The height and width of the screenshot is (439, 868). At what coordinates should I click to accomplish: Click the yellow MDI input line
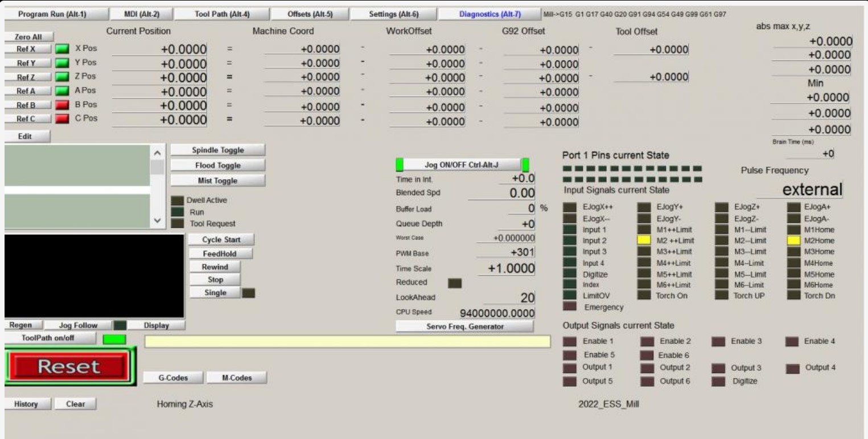coord(347,341)
